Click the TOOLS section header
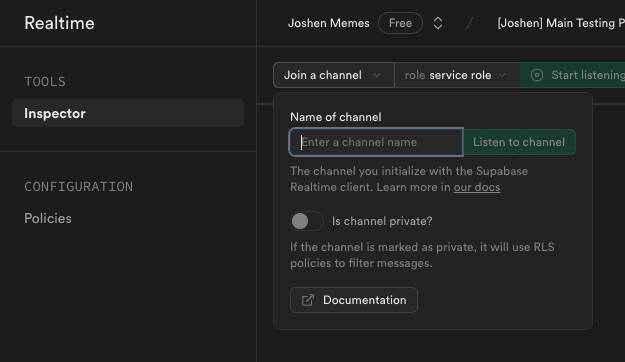Image resolution: width=625 pixels, height=362 pixels. [45, 82]
